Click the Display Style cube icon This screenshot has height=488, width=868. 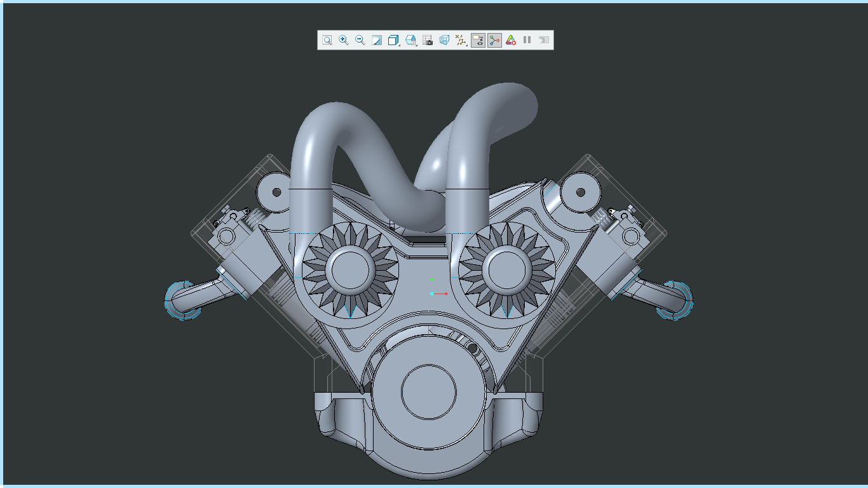[410, 39]
